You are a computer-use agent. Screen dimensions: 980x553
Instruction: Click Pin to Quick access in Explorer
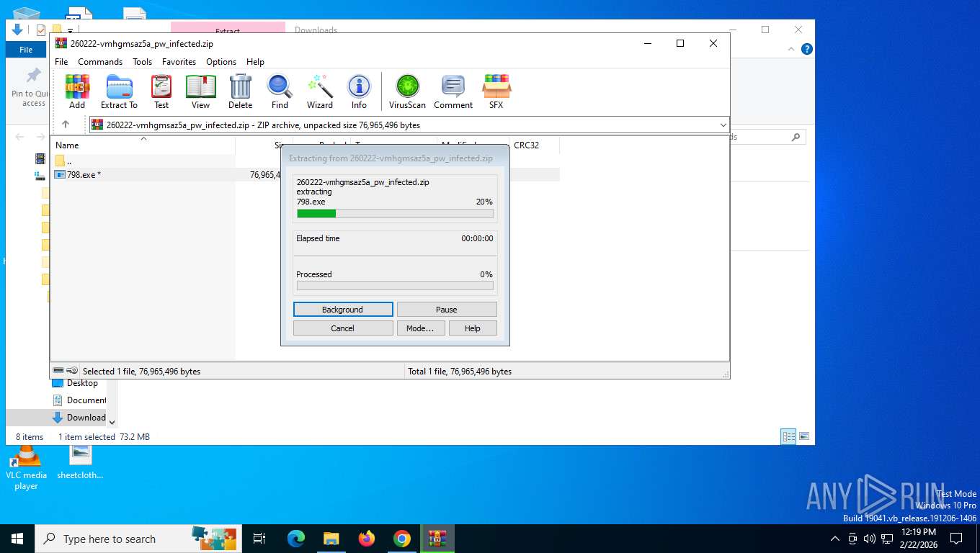[x=30, y=86]
